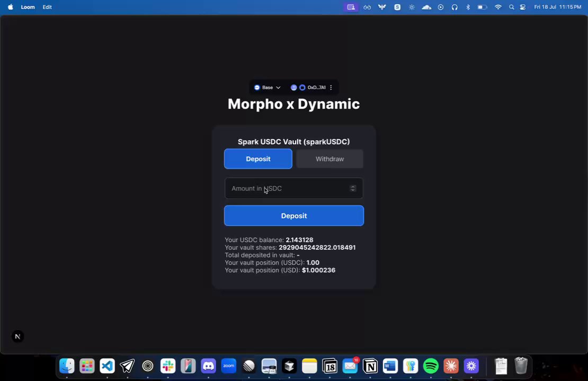Click the wallet address 0xD...7A1
The height and width of the screenshot is (381, 588).
316,87
